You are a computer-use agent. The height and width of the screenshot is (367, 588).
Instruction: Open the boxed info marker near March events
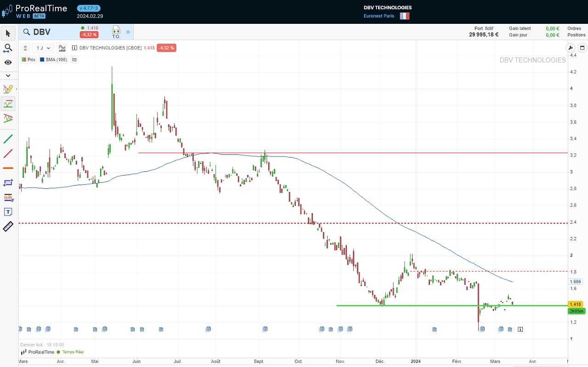coord(520,329)
